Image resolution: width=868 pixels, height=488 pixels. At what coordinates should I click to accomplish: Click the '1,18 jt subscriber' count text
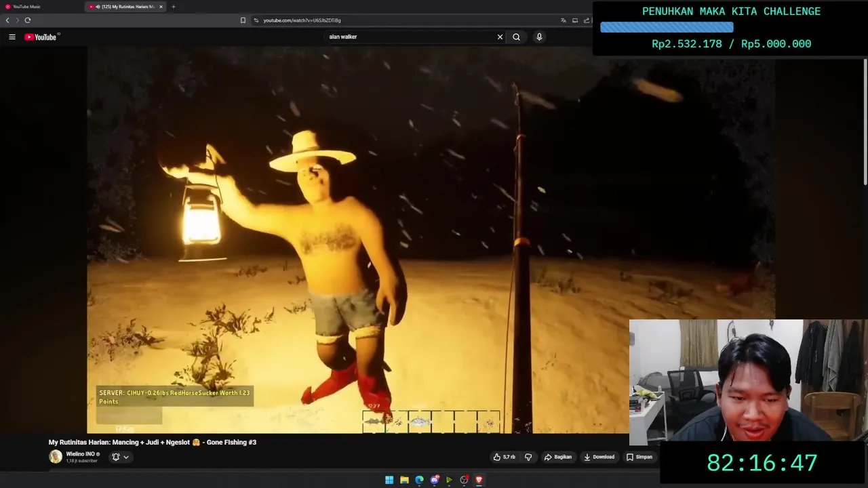coord(81,461)
